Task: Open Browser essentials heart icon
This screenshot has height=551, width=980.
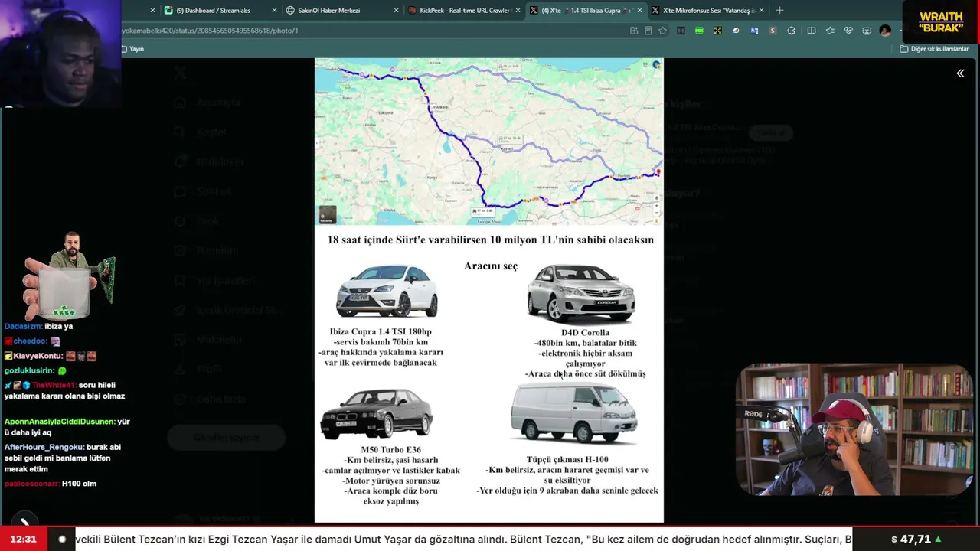Action: [848, 31]
